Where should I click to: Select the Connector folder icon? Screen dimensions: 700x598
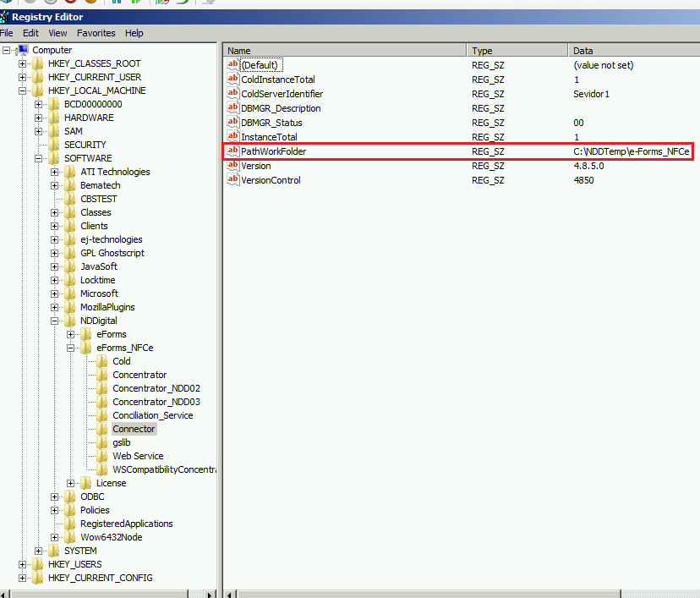coord(102,429)
